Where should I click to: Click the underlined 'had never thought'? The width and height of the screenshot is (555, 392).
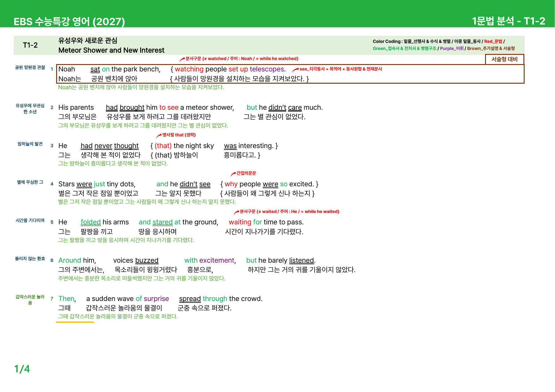(110, 146)
